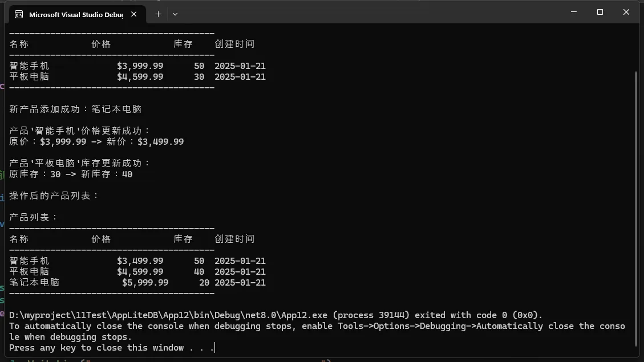The height and width of the screenshot is (362, 644).
Task: Maximize the console window
Action: 600,12
